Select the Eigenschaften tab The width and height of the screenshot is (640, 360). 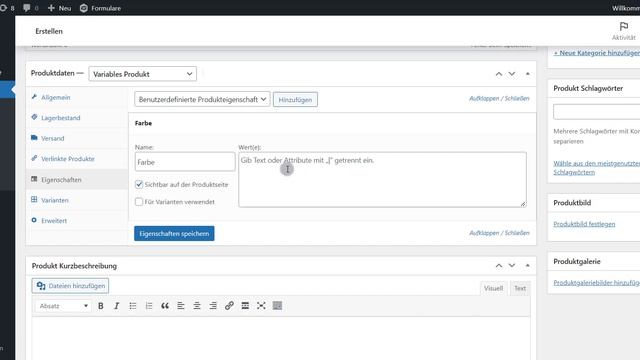pos(61,180)
